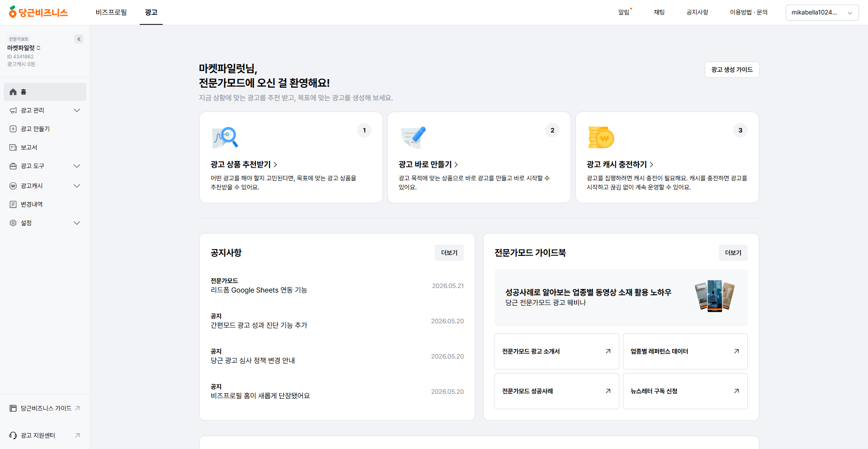Click the 당근비즈니스 가이드 book icon
The width and height of the screenshot is (868, 449).
(x=13, y=408)
